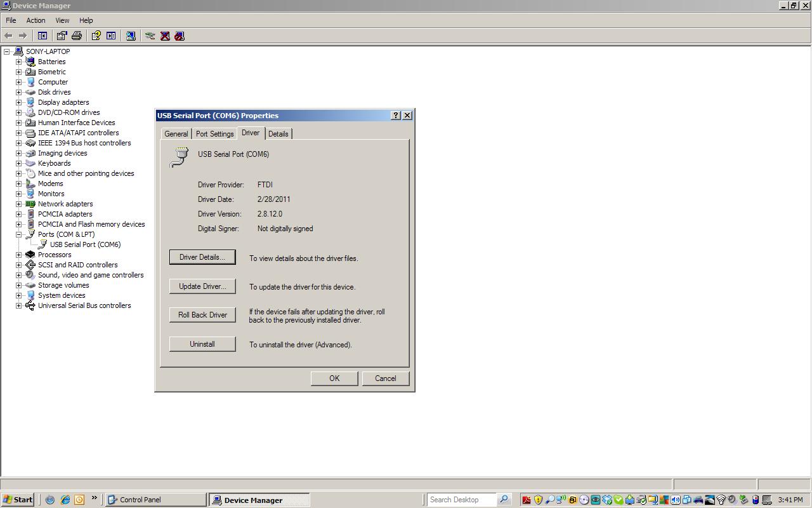Switch to the Port Settings tab
The image size is (812, 508).
pos(214,134)
